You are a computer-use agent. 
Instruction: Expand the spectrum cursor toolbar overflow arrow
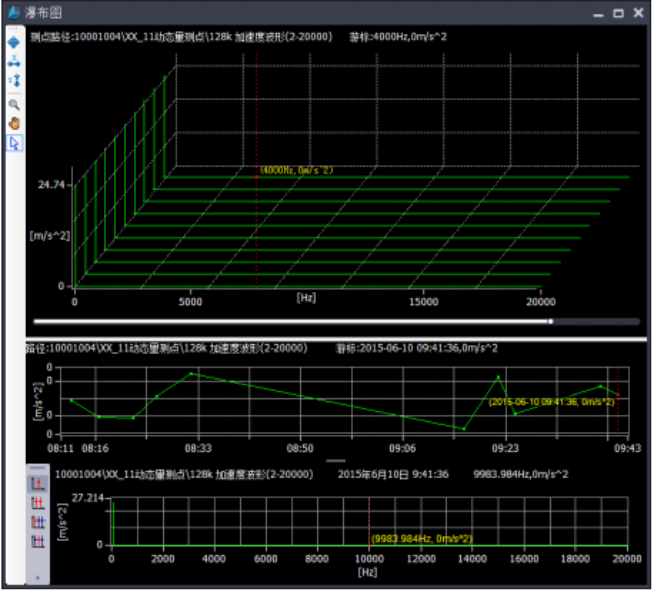click(38, 577)
